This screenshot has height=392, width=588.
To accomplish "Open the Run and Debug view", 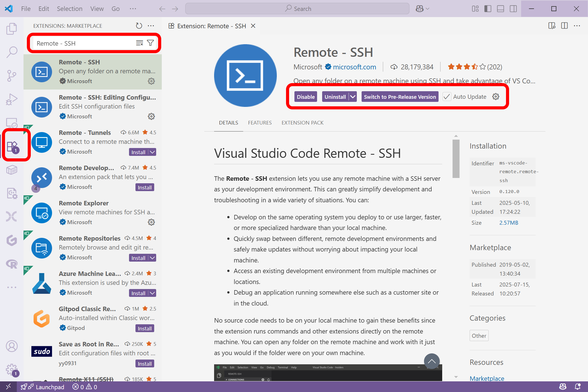I will (11, 99).
